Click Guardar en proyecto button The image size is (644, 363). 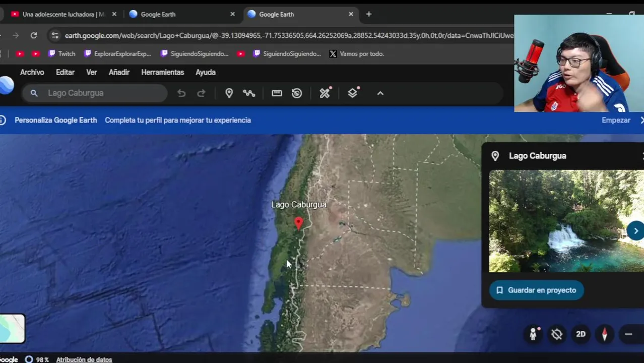coord(536,290)
